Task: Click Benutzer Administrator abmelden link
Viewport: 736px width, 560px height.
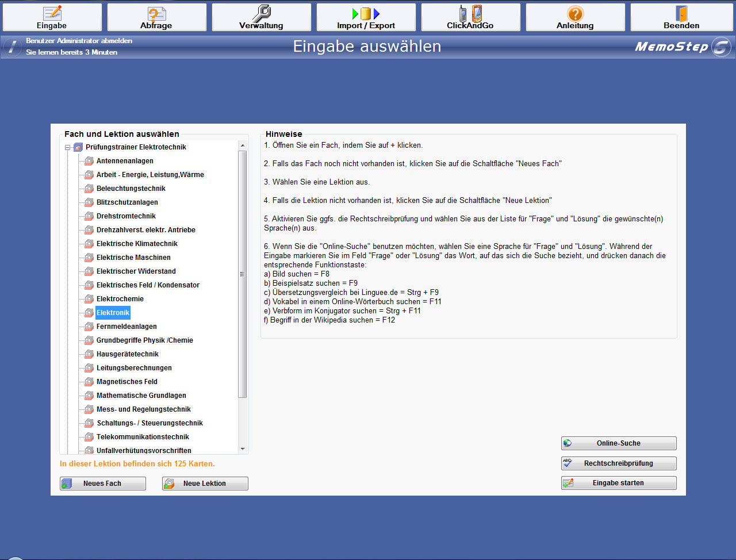Action: (x=79, y=41)
